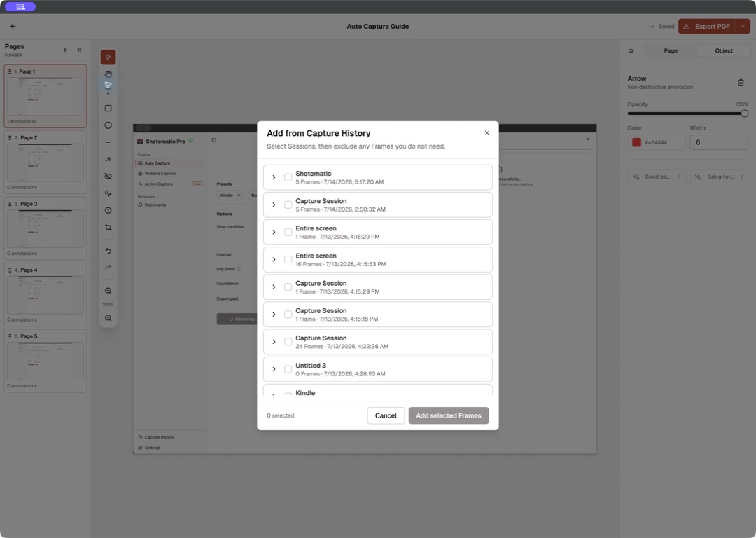Collapse the right properties panel
756x538 pixels.
(x=631, y=50)
